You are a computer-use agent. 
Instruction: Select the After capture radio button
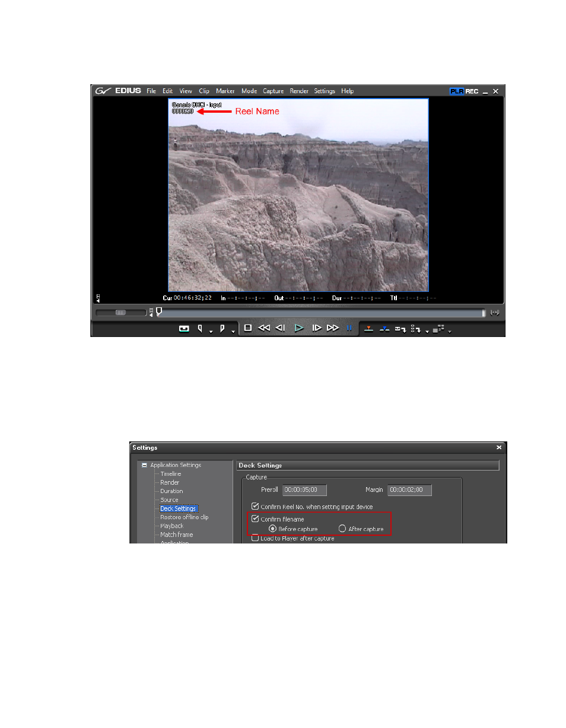click(342, 529)
